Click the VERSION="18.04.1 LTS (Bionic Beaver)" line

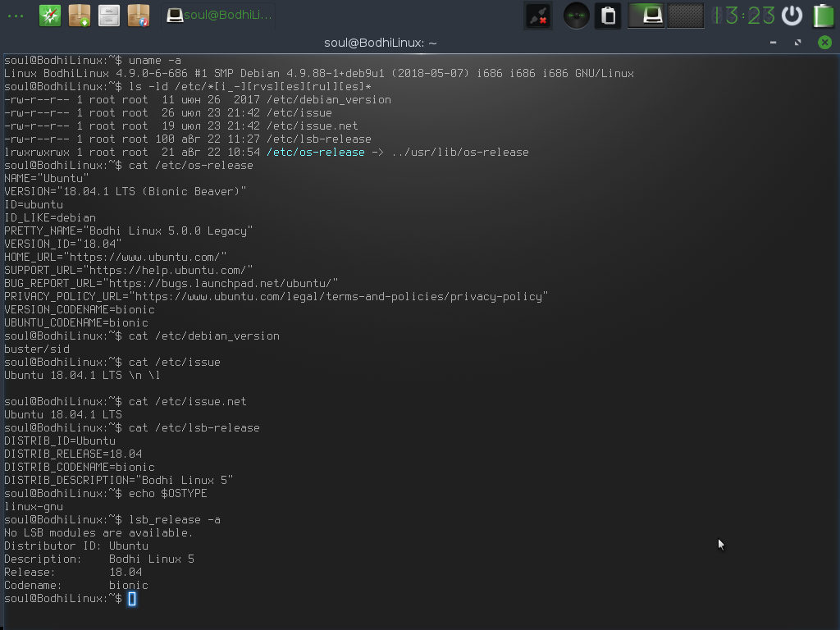tap(126, 192)
